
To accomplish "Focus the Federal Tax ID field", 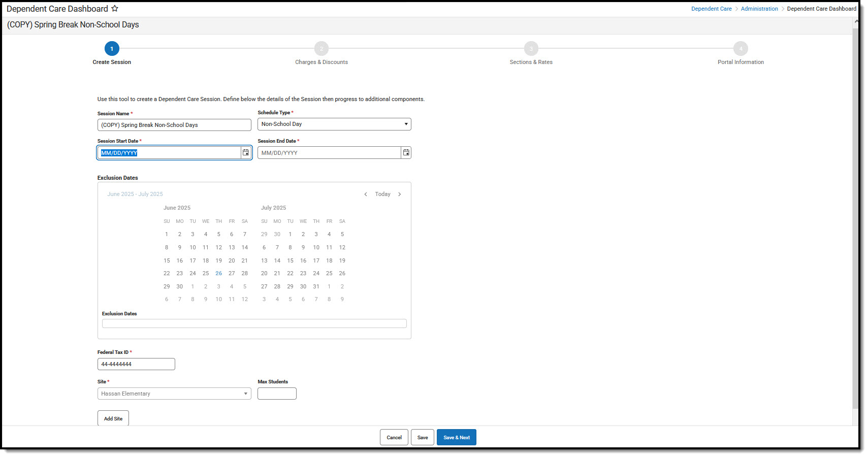I will tap(136, 364).
